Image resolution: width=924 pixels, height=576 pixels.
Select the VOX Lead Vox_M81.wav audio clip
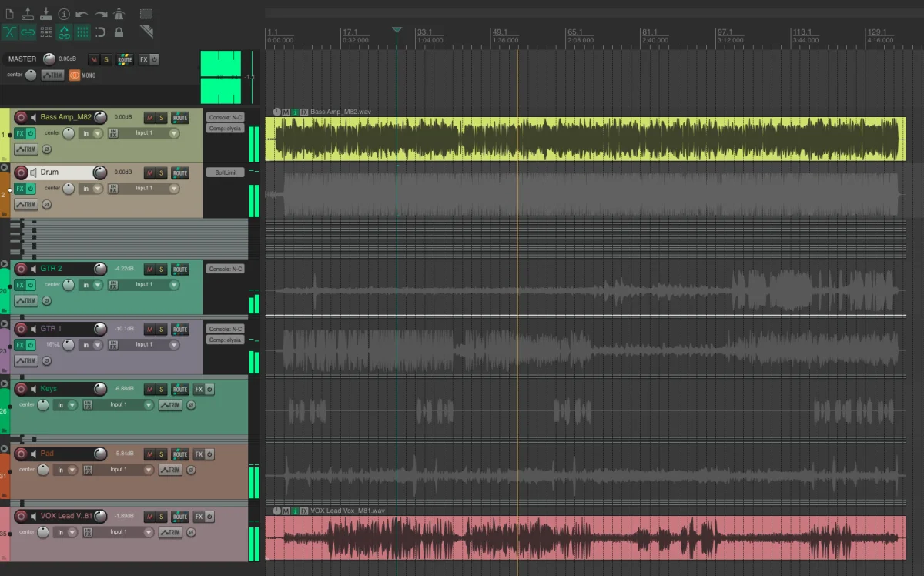click(x=585, y=538)
